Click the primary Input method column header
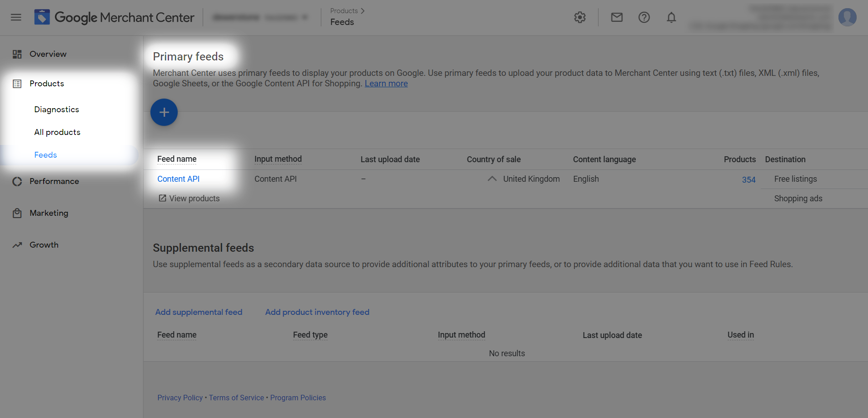 coord(278,159)
